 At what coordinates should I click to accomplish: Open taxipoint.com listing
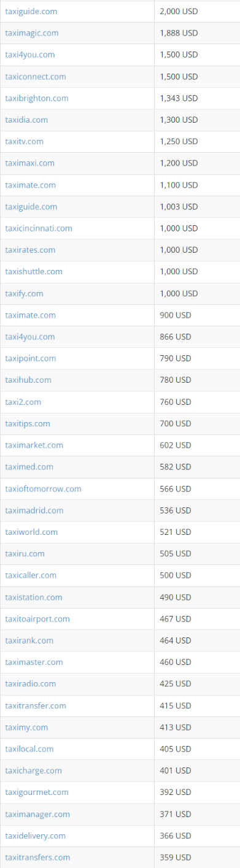(31, 358)
